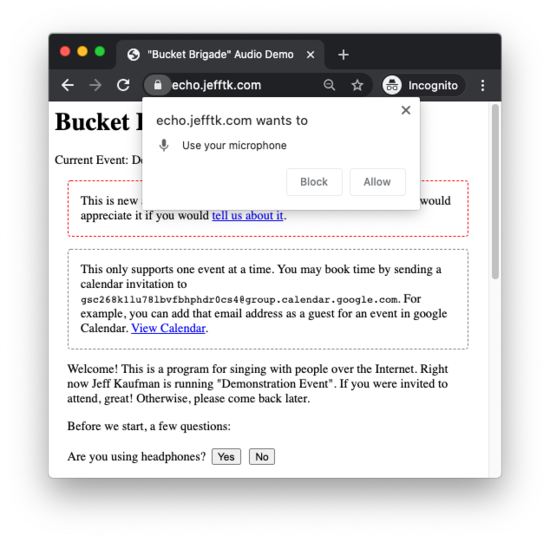Open the Incognito profile indicator

pos(423,85)
